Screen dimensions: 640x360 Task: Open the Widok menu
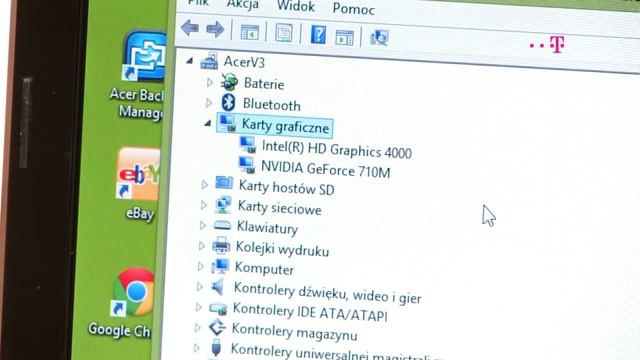[296, 6]
